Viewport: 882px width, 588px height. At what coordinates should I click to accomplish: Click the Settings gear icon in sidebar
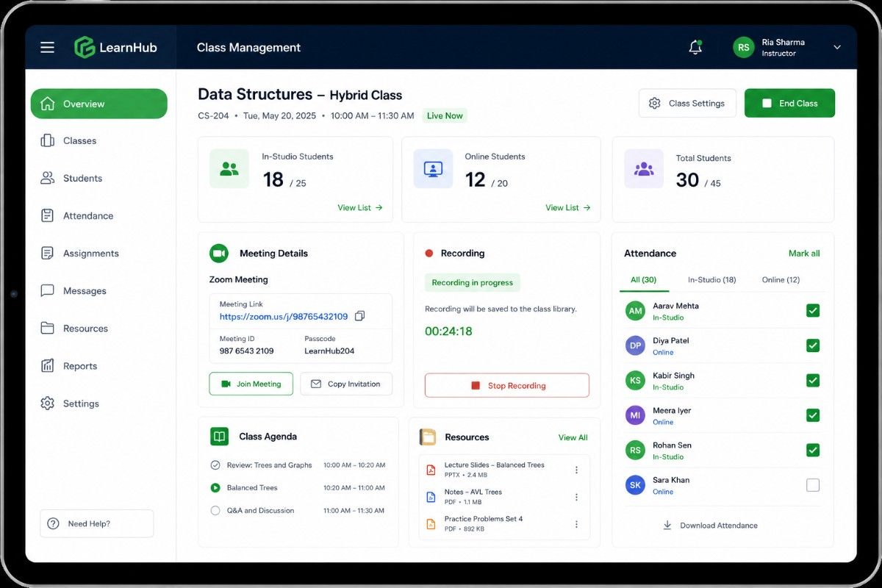coord(47,404)
